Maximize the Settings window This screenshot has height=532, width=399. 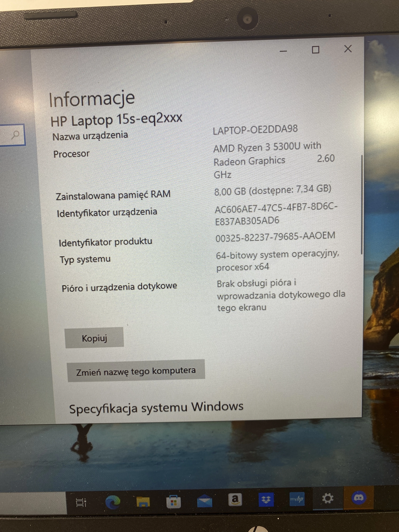[x=315, y=50]
